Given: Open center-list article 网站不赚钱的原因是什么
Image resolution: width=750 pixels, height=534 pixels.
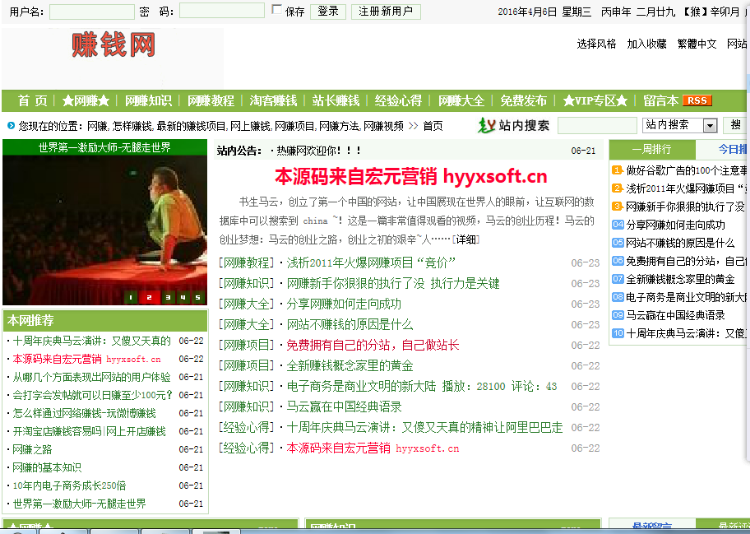Looking at the screenshot, I should tap(350, 324).
